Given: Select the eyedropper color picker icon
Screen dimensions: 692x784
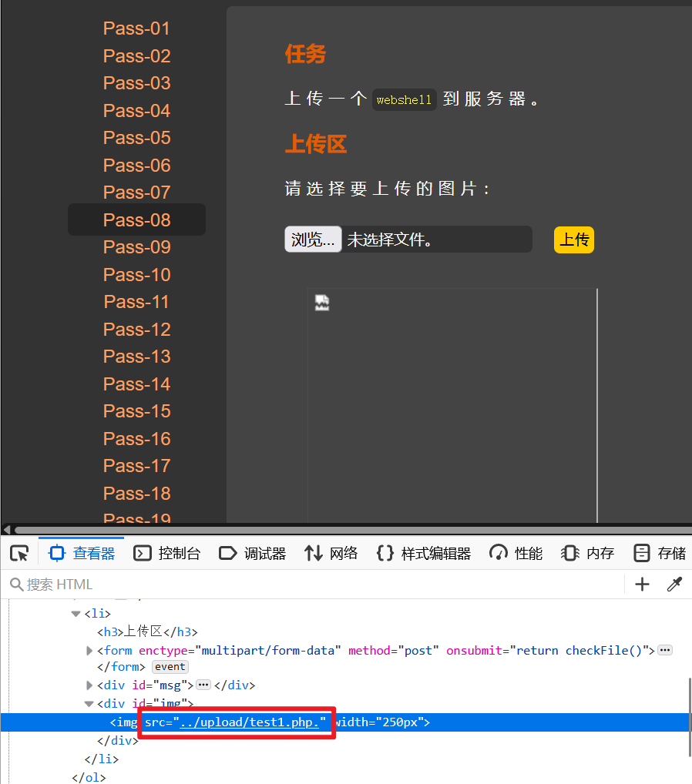Looking at the screenshot, I should point(674,584).
